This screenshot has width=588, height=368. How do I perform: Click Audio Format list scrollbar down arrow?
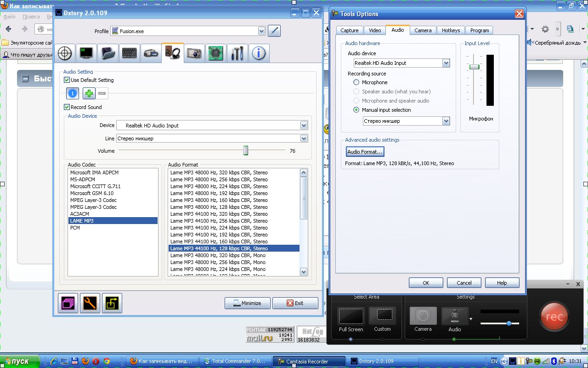tap(304, 272)
